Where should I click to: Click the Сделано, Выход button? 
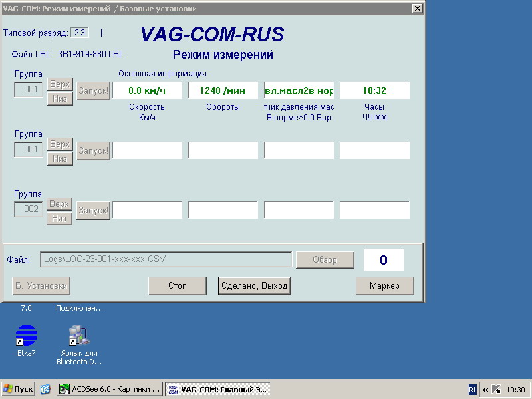pos(255,286)
